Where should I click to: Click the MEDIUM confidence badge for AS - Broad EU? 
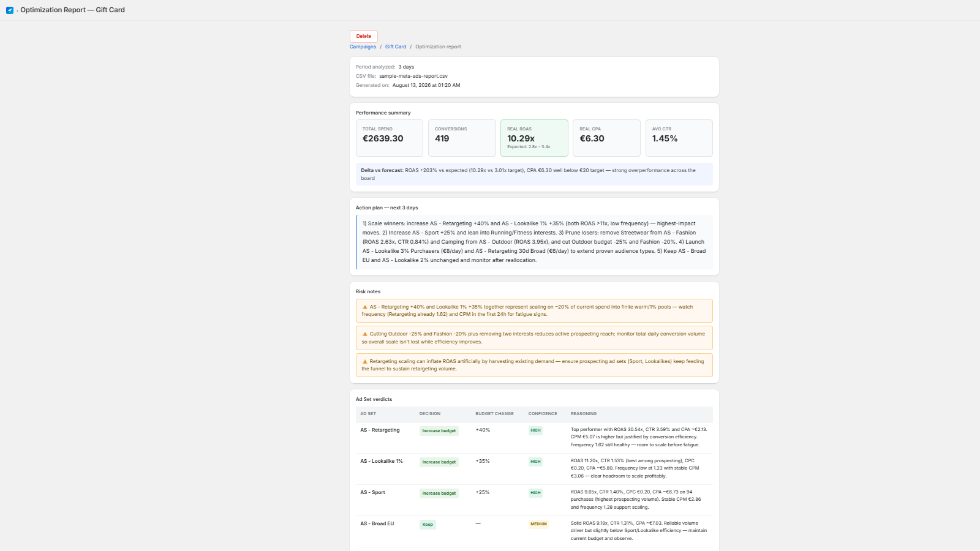point(539,524)
